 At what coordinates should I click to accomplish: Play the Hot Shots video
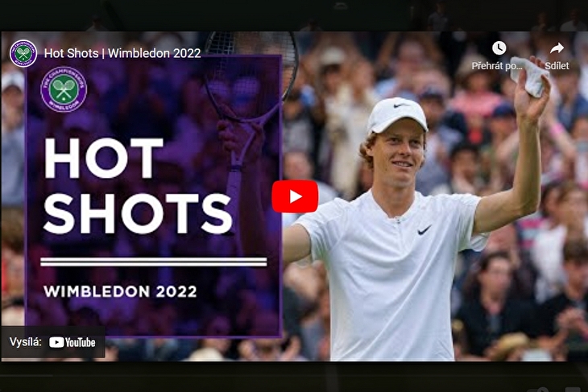(x=295, y=196)
